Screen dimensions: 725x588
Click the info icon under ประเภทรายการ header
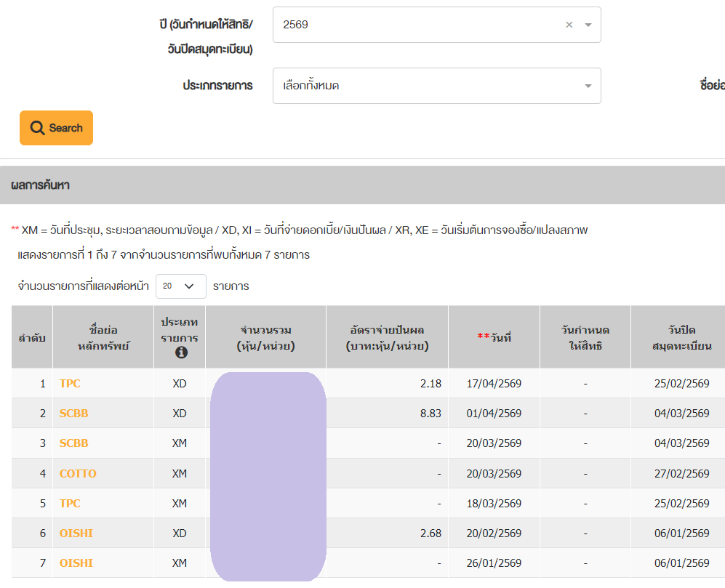pos(181,353)
